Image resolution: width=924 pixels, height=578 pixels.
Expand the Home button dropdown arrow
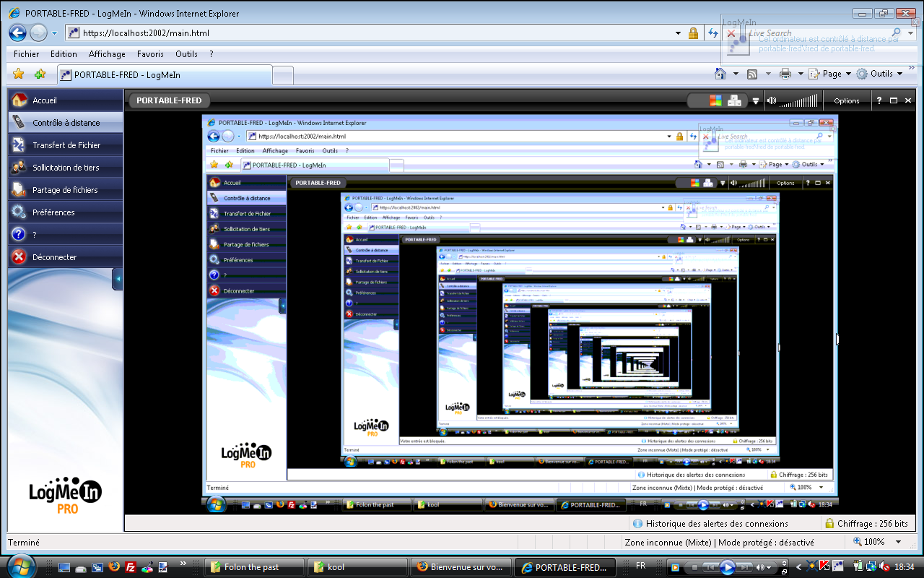click(x=736, y=74)
